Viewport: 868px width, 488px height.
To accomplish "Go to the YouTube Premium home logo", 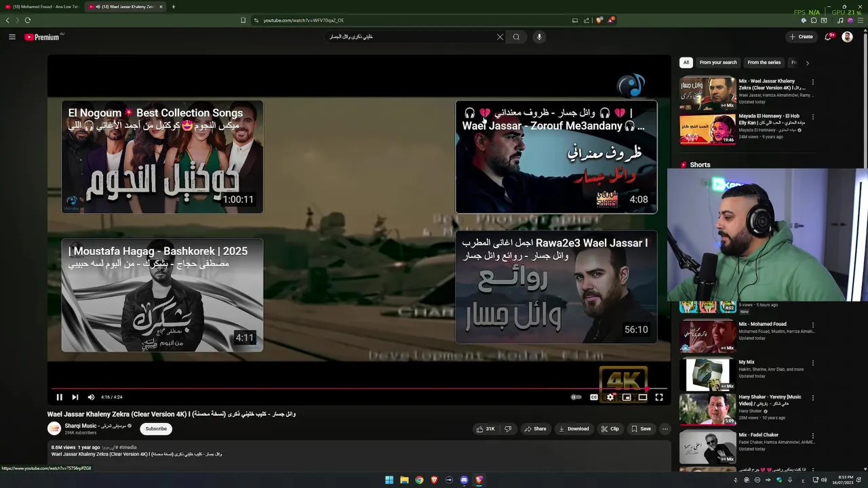I will (x=43, y=37).
